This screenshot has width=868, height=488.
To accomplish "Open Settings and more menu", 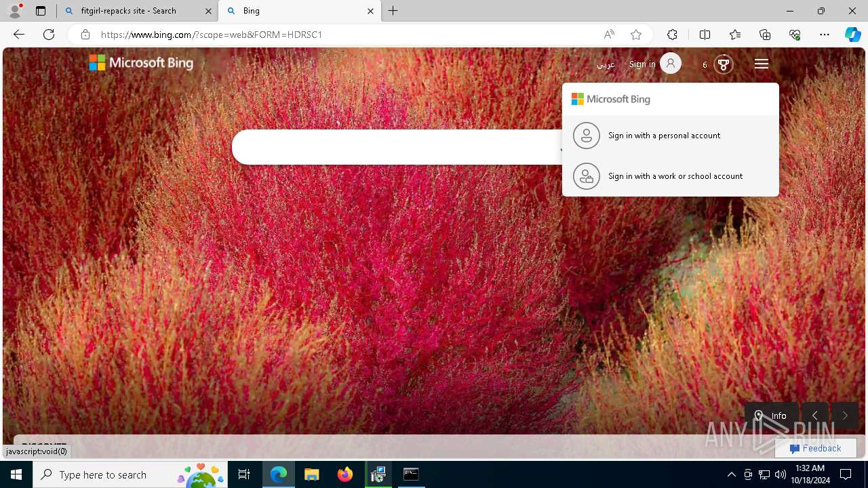I will click(x=825, y=35).
